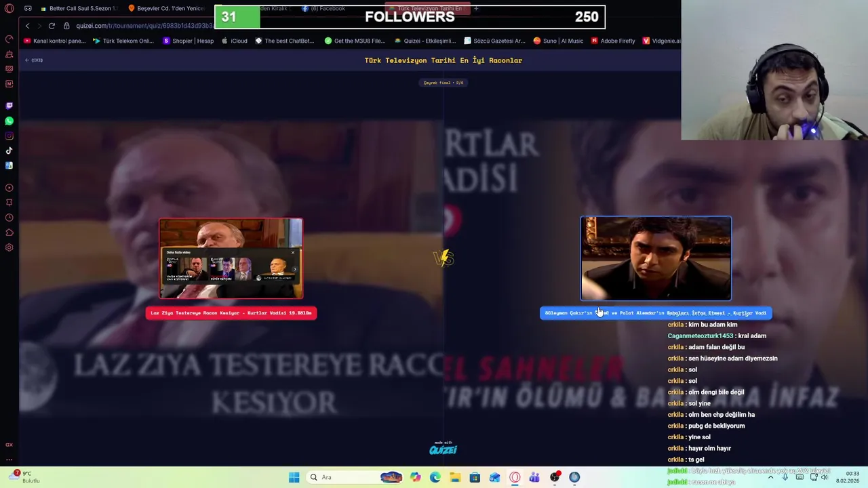Show hidden system tray icons

772,477
